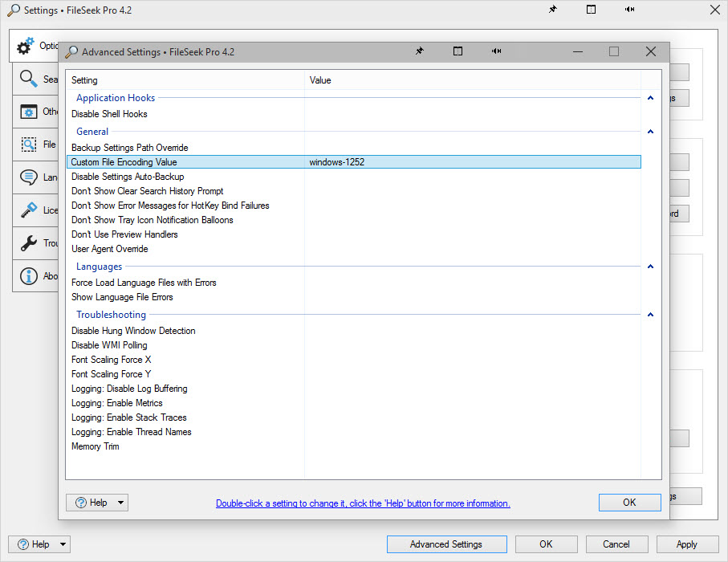Collapse the Troubleshooting group

[x=650, y=315]
